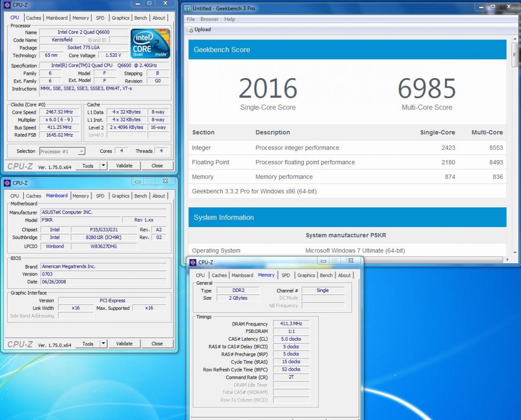Click Close button in top CPU-Z window
This screenshot has width=521, height=420.
pos(157,165)
